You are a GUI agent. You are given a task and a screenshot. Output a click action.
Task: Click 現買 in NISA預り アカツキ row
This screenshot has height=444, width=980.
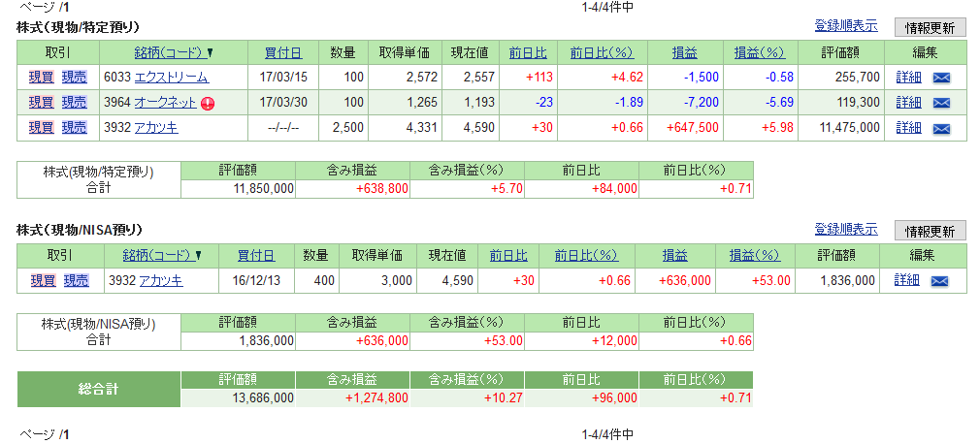[43, 280]
